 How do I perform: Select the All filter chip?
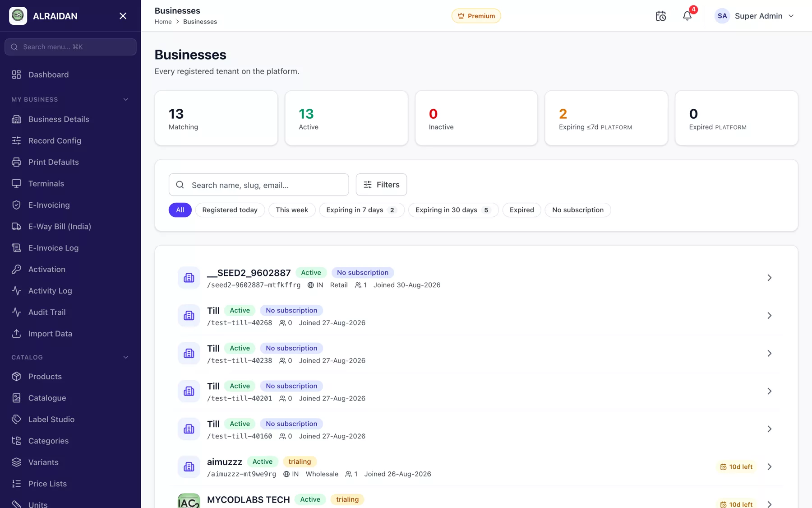(180, 210)
